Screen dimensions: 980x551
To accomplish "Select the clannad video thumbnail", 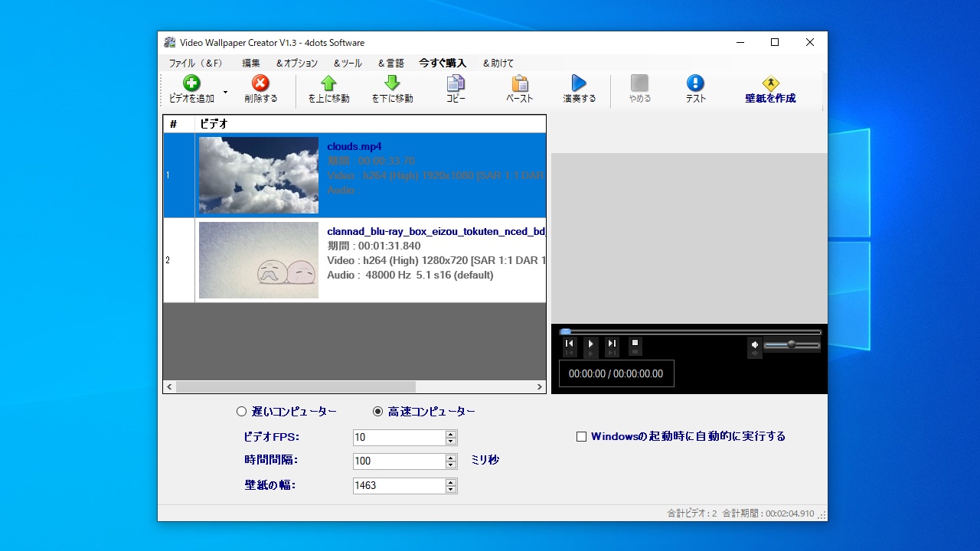I will coord(259,260).
